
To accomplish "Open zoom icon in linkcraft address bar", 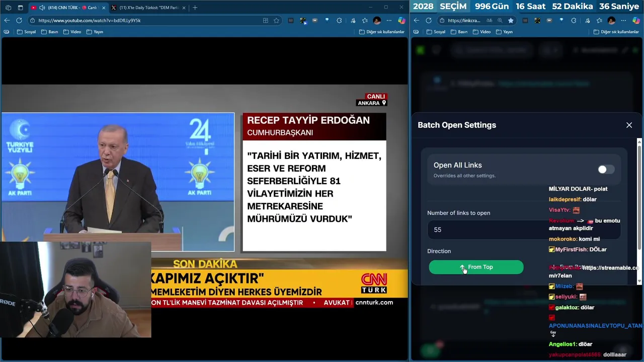I will click(x=500, y=21).
